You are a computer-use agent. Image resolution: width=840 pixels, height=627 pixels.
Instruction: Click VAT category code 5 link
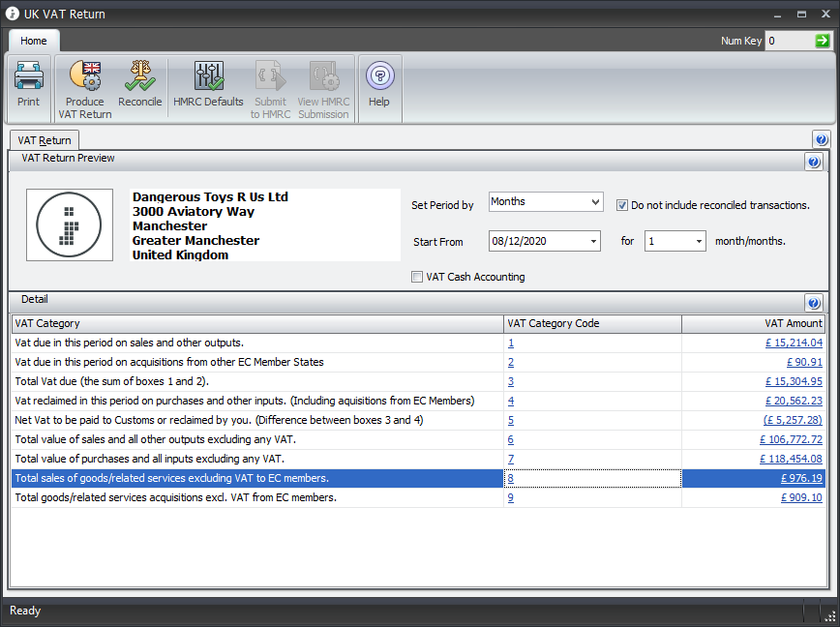click(511, 420)
